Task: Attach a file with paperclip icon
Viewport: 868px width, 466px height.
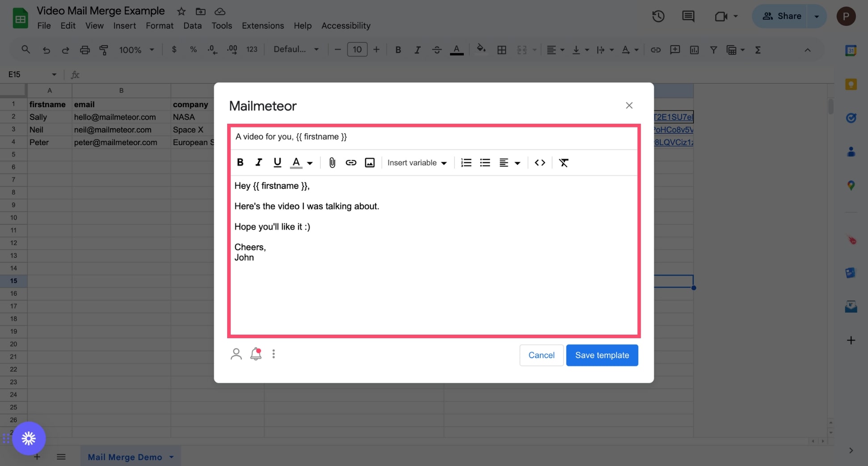Action: tap(332, 163)
